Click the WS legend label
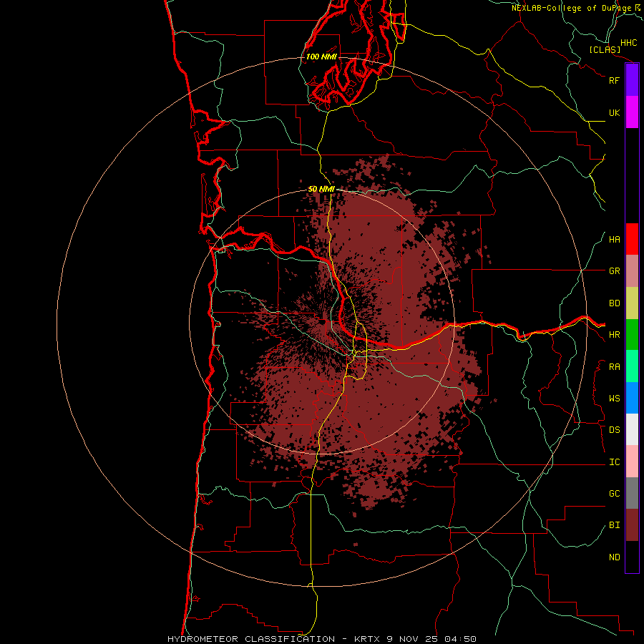The height and width of the screenshot is (644, 644). (614, 399)
